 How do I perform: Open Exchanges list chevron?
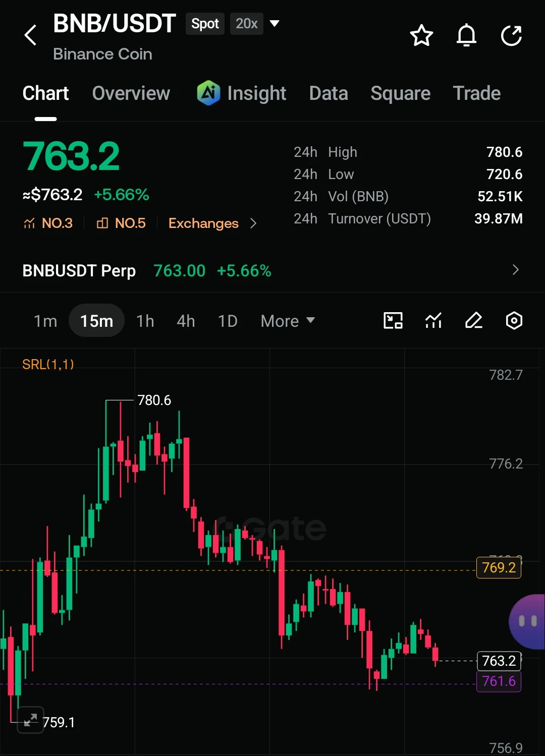tap(253, 223)
